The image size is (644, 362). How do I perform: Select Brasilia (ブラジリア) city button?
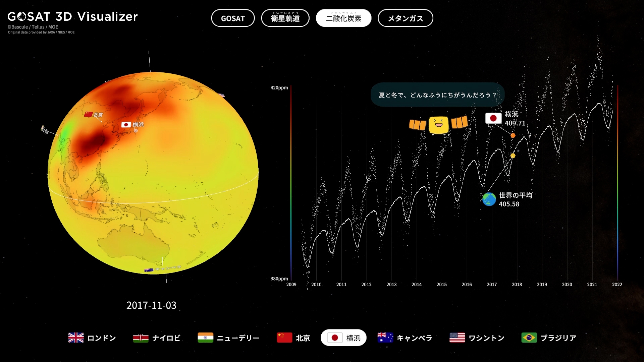pyautogui.click(x=549, y=338)
